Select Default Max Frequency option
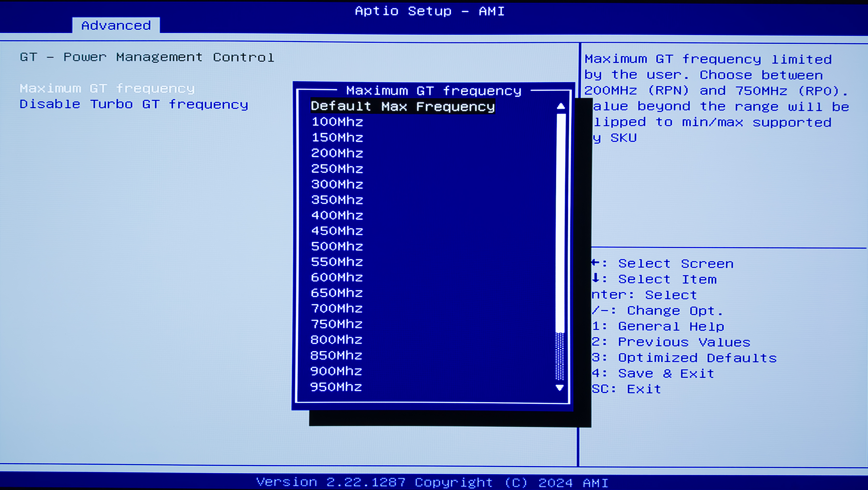Screen dimensions: 868x490 [403, 106]
